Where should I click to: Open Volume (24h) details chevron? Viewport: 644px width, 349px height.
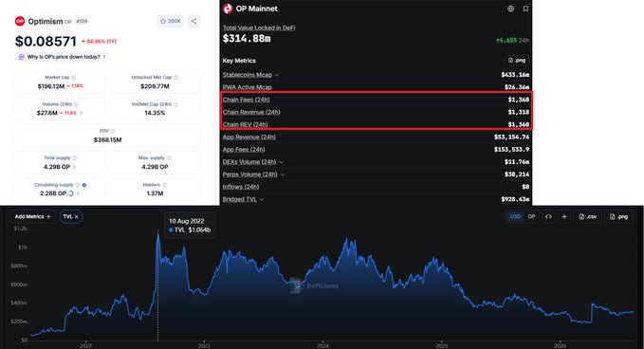(82, 113)
